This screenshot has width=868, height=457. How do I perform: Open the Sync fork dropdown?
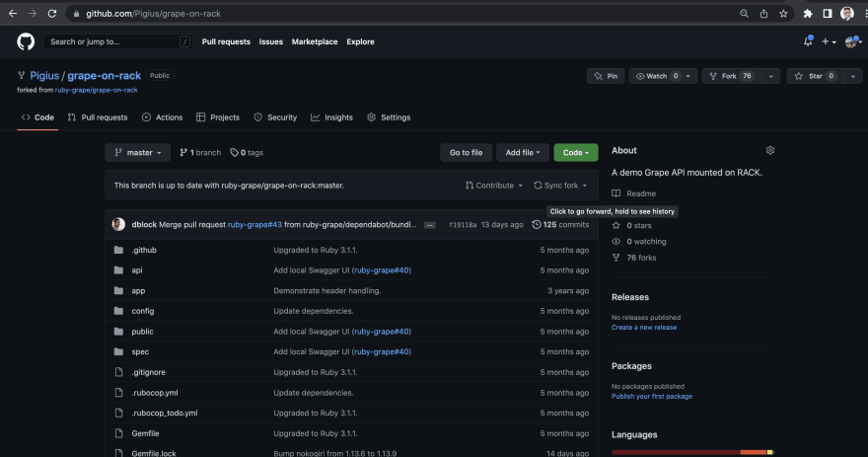coord(560,186)
